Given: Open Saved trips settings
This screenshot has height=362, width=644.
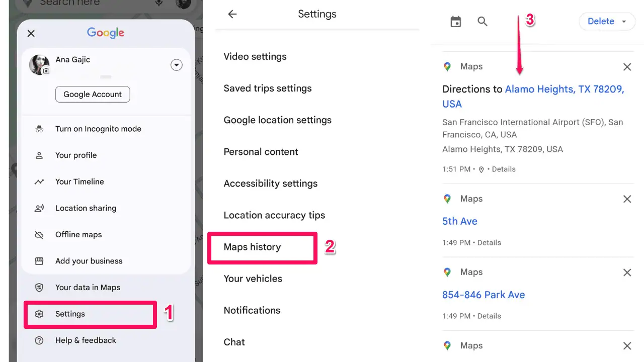Looking at the screenshot, I should point(268,88).
